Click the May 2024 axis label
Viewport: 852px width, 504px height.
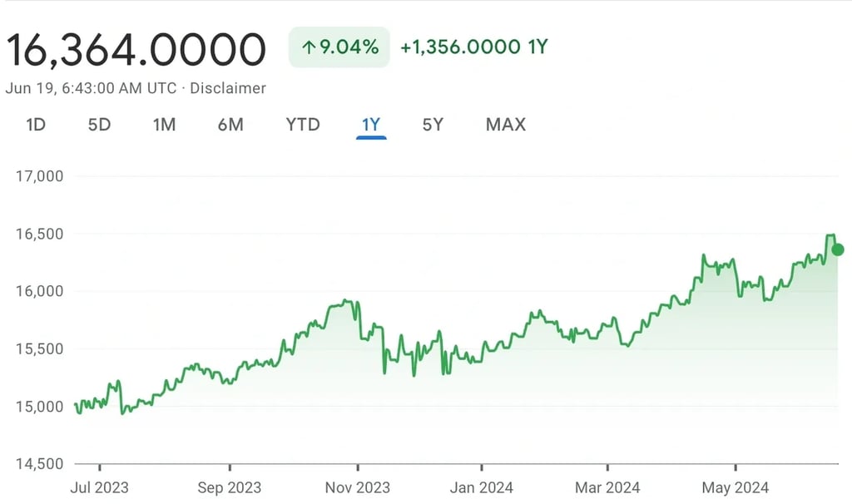click(735, 487)
